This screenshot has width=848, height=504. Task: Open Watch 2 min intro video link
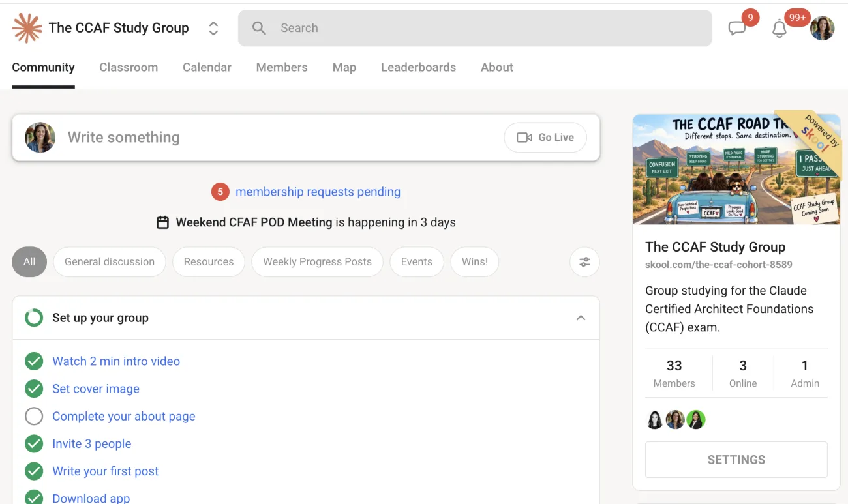[116, 361]
